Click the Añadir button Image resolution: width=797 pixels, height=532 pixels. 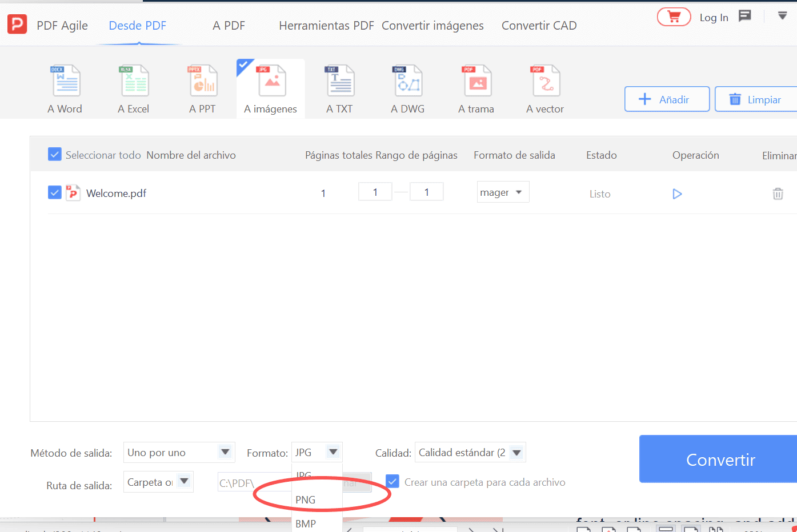(667, 99)
